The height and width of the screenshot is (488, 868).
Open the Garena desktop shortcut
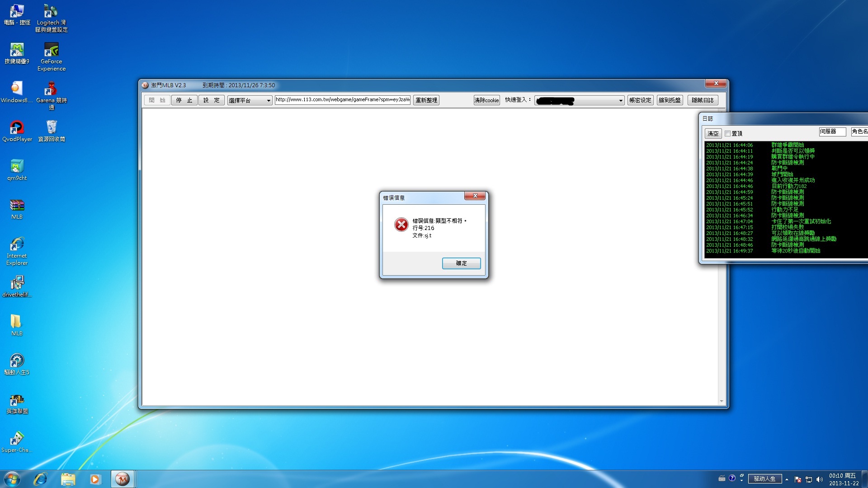(51, 96)
